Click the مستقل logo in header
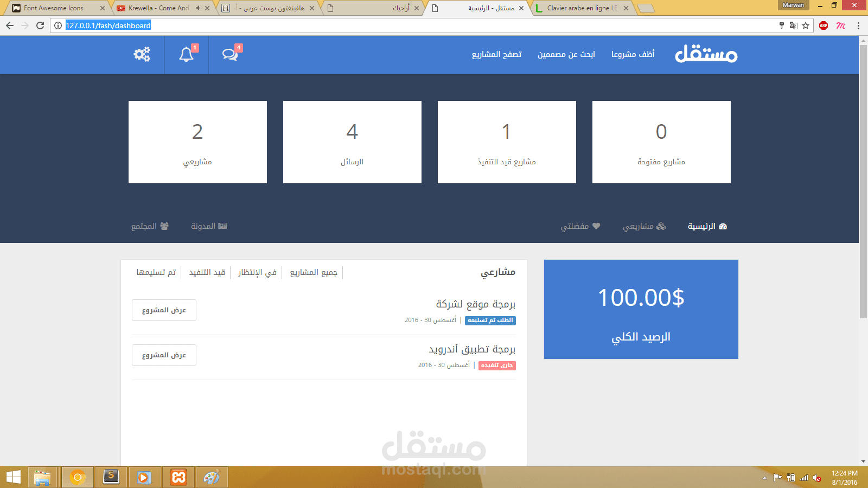This screenshot has width=868, height=488. (x=706, y=54)
